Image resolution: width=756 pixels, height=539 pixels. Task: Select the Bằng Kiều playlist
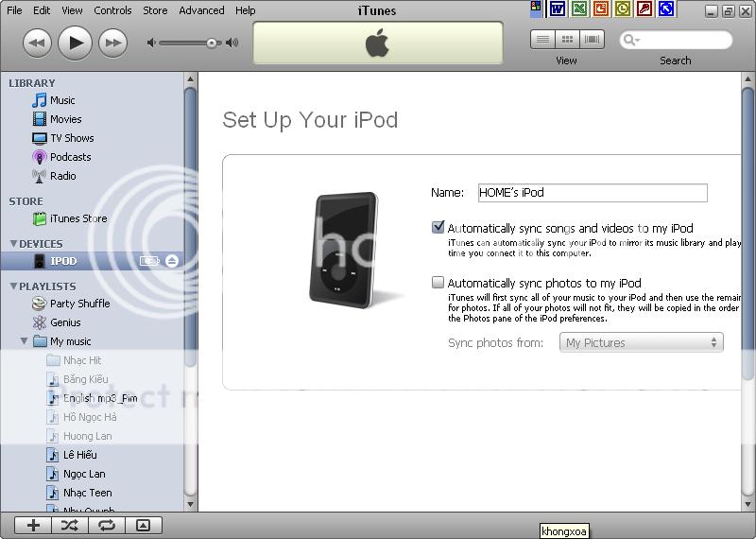point(86,379)
